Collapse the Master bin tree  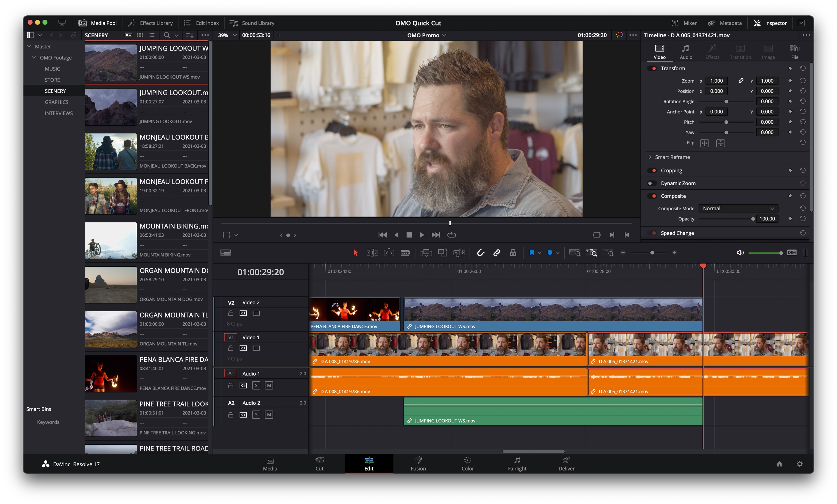29,46
